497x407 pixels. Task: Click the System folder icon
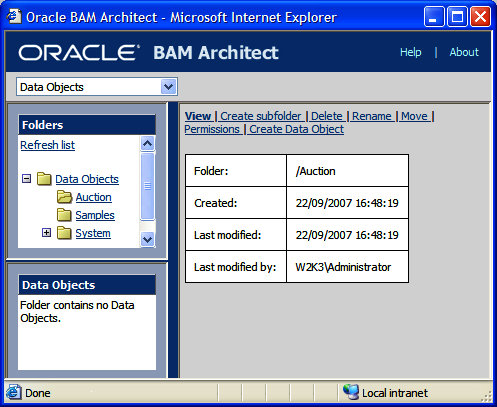tap(64, 233)
